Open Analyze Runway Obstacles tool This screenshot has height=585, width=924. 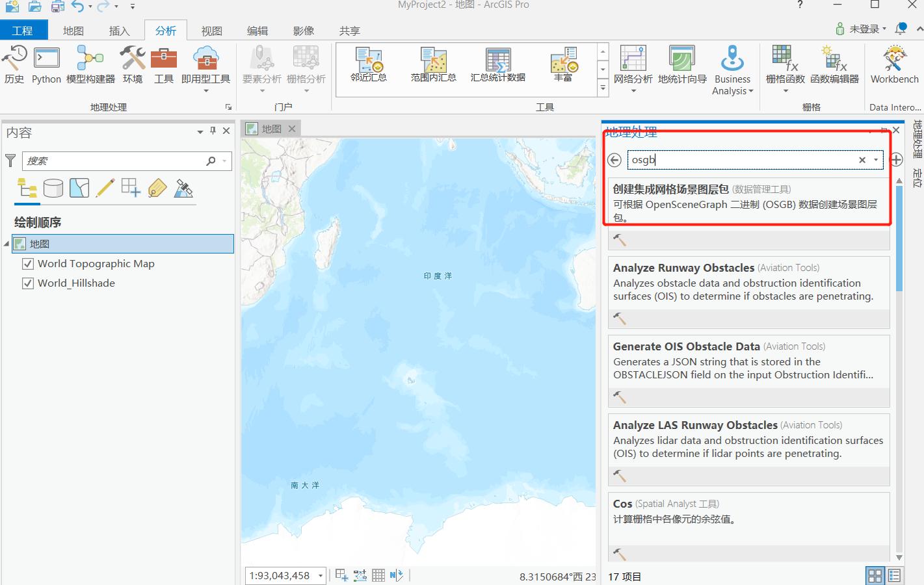point(749,292)
